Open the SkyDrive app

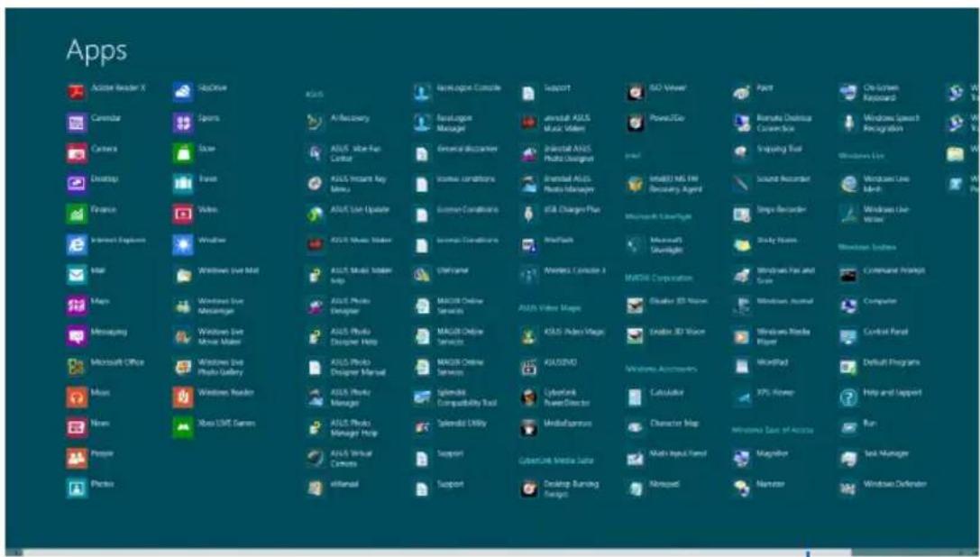(x=200, y=91)
